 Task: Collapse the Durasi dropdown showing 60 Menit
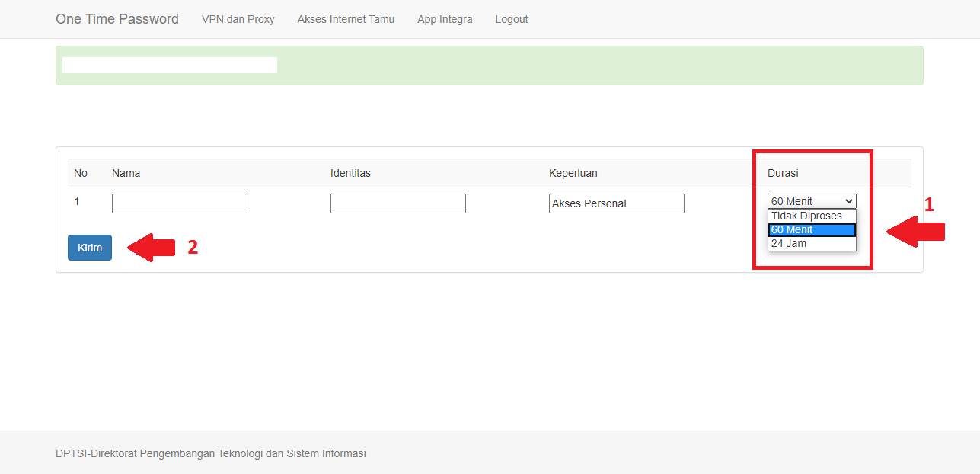812,201
